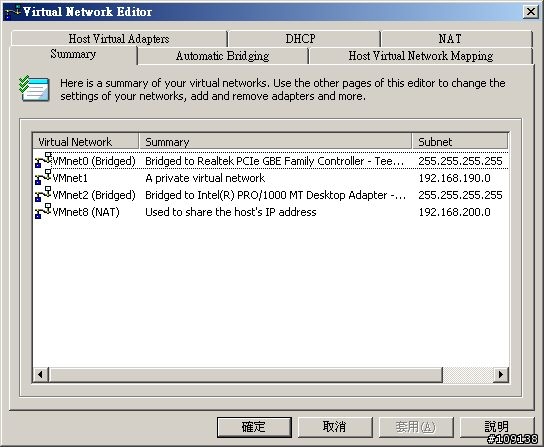
Task: Click the VMnet1 network adapter icon
Action: point(43,177)
